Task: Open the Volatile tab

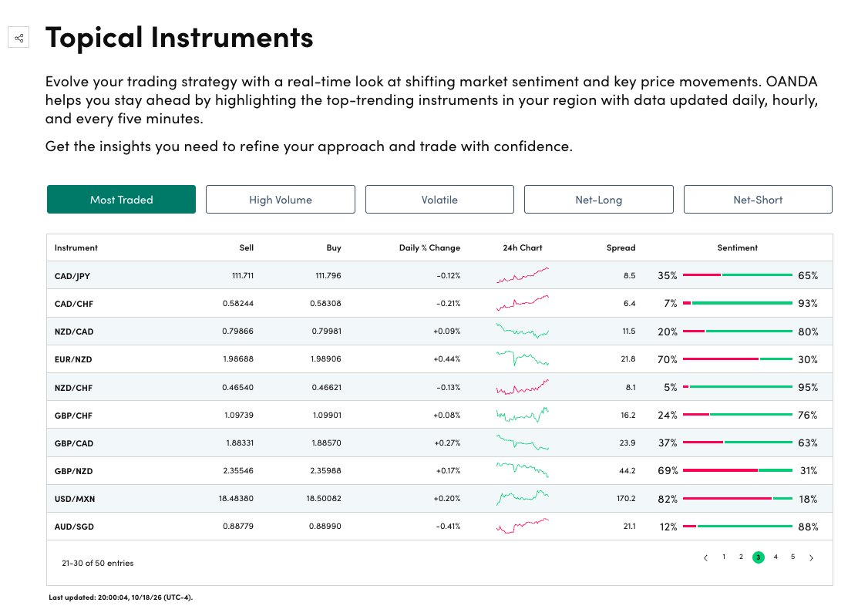Action: pos(439,200)
